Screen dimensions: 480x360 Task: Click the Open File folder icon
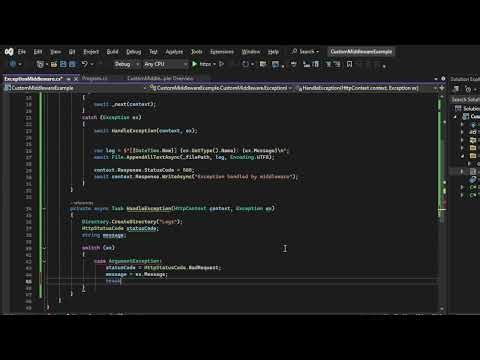[54, 64]
